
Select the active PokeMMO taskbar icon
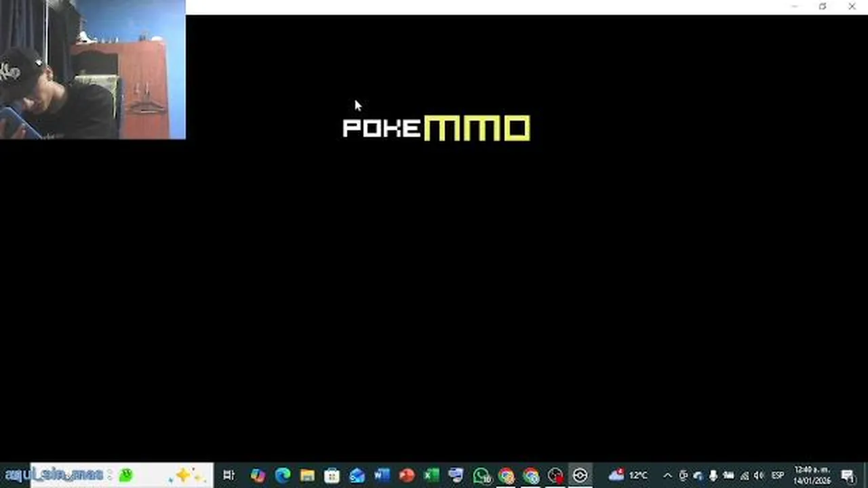(x=580, y=475)
